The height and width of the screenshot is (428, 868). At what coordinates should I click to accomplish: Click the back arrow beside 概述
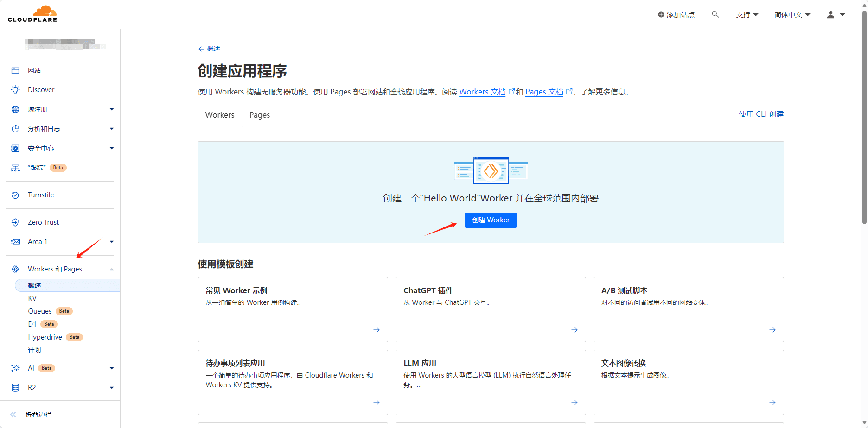201,49
